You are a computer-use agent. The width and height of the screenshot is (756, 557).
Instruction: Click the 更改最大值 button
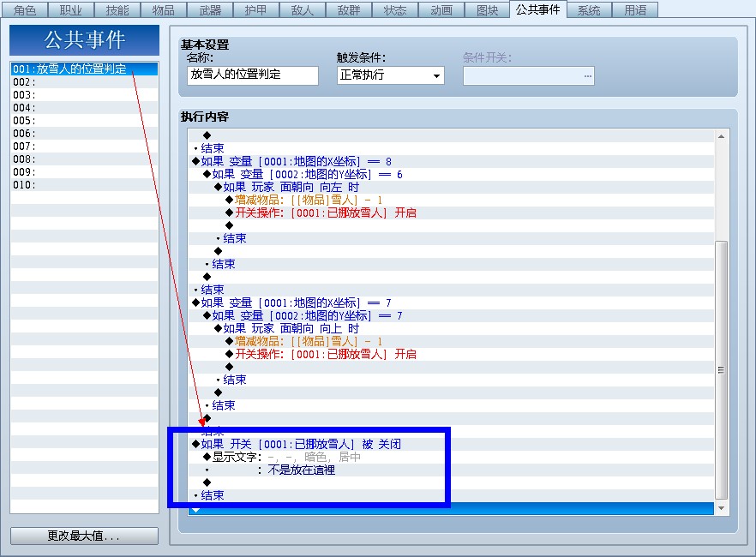[x=84, y=536]
